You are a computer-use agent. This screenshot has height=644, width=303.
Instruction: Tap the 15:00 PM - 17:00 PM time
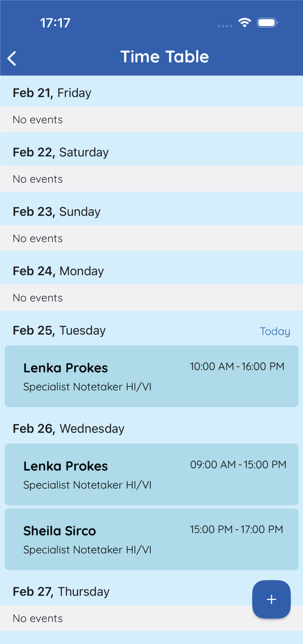(236, 529)
